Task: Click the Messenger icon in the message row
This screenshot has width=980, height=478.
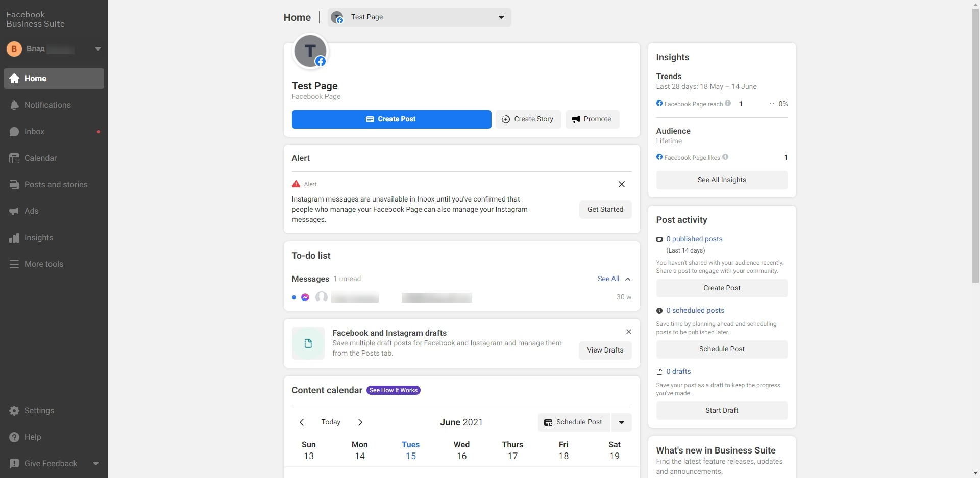Action: [305, 297]
